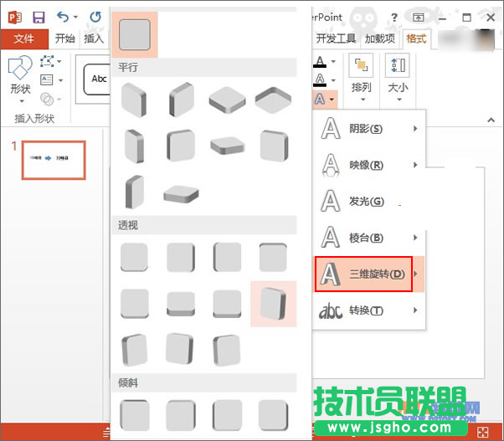Click the Save icon in the quick access toolbar

click(39, 17)
